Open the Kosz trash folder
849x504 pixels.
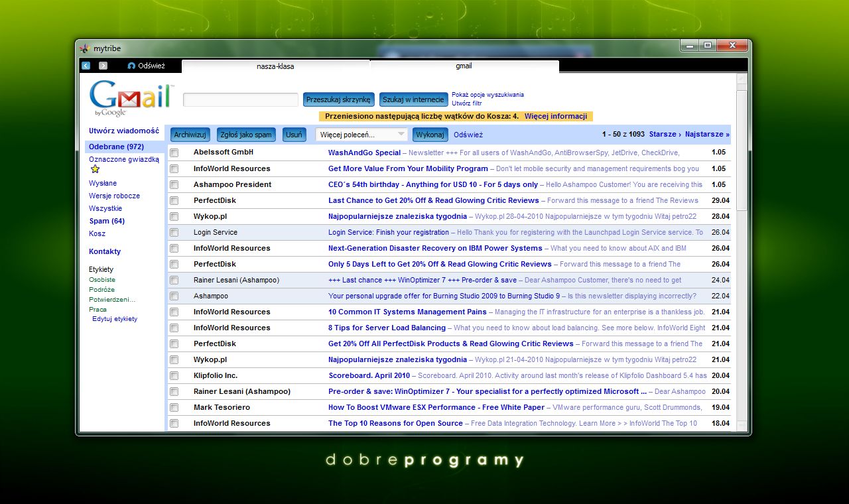click(97, 233)
